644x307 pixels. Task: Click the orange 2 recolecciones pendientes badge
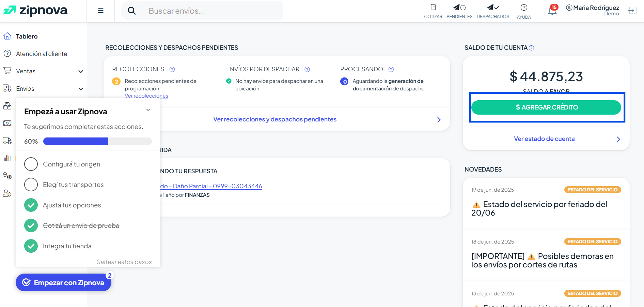(116, 82)
